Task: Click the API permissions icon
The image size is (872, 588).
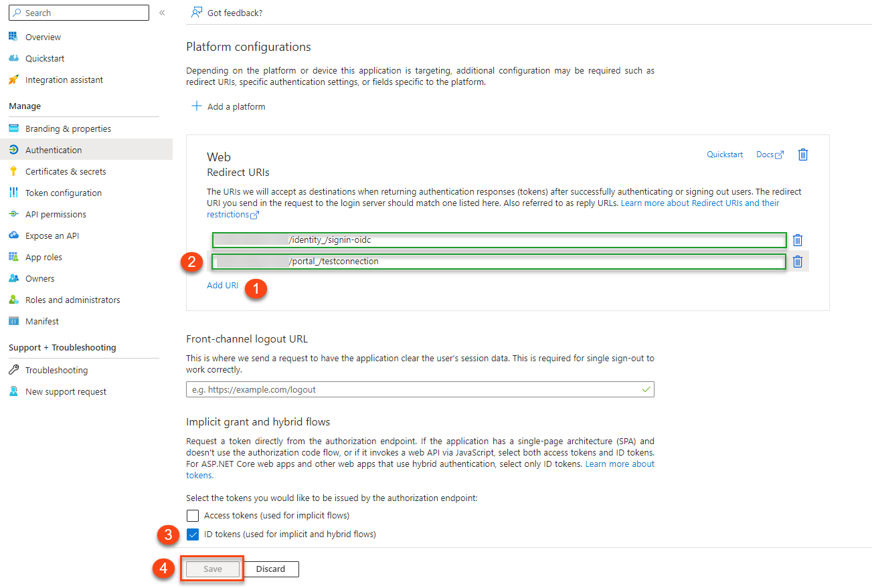Action: tap(13, 214)
